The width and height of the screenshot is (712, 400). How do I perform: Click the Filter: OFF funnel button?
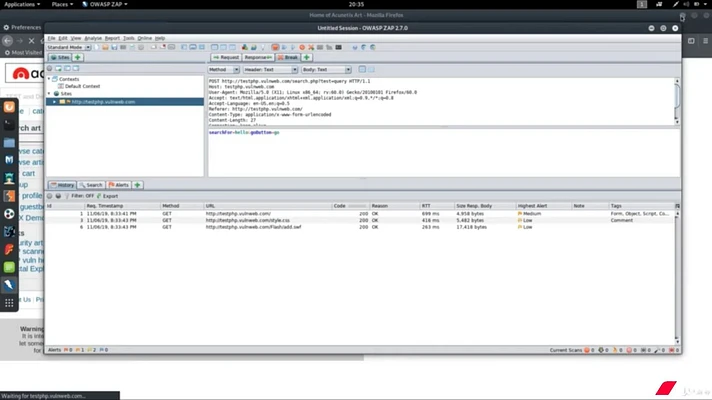[79, 196]
